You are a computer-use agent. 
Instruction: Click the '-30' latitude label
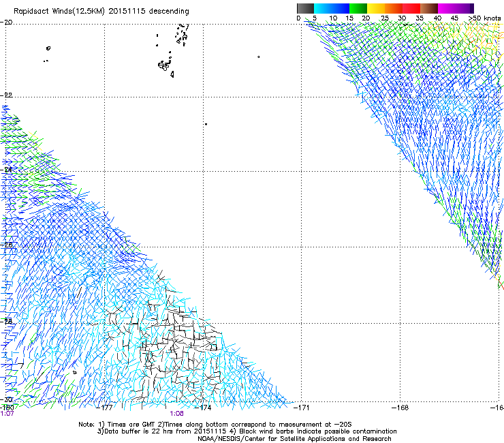click(x=6, y=399)
